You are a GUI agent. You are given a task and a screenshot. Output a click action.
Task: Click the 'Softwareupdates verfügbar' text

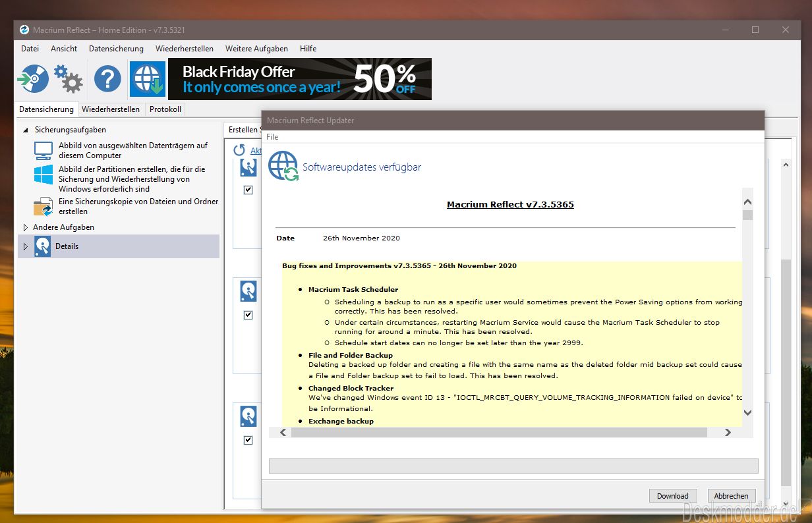362,167
